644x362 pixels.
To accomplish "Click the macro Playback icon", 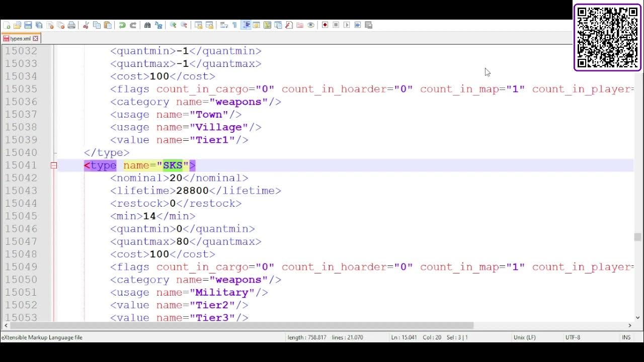I will (x=347, y=25).
